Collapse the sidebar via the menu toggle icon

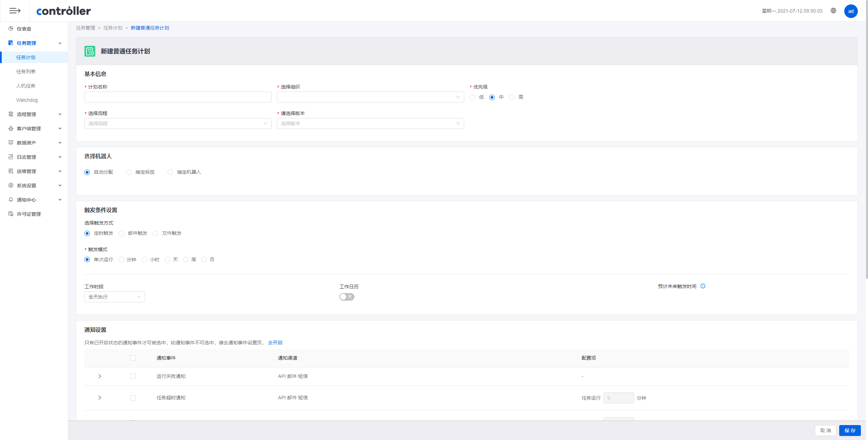click(15, 11)
